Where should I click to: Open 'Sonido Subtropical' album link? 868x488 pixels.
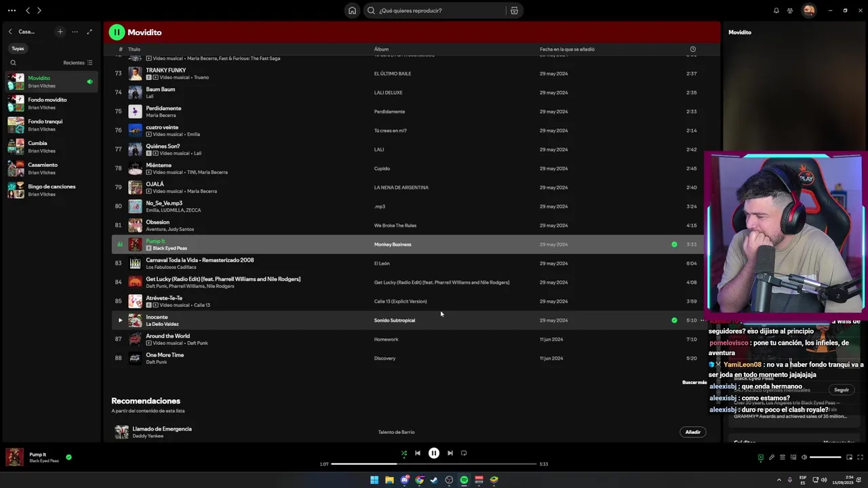[395, 320]
